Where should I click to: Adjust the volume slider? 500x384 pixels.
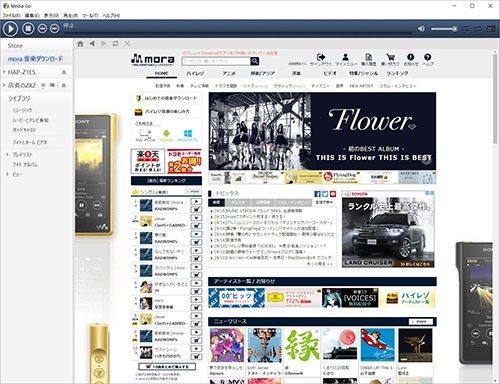click(444, 29)
